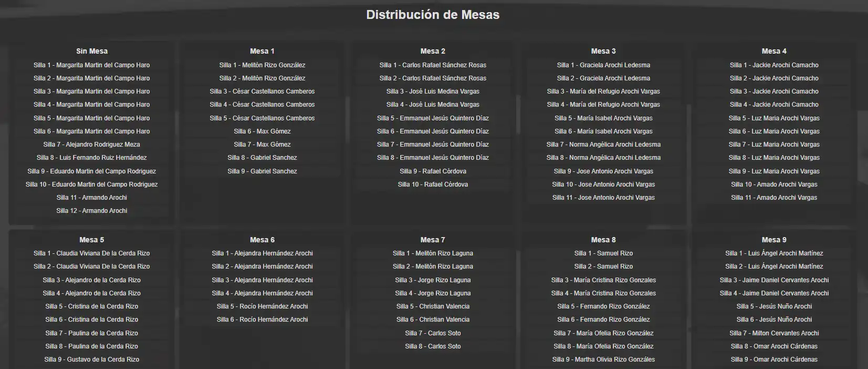Click the Mesa 1 heading

click(x=262, y=51)
